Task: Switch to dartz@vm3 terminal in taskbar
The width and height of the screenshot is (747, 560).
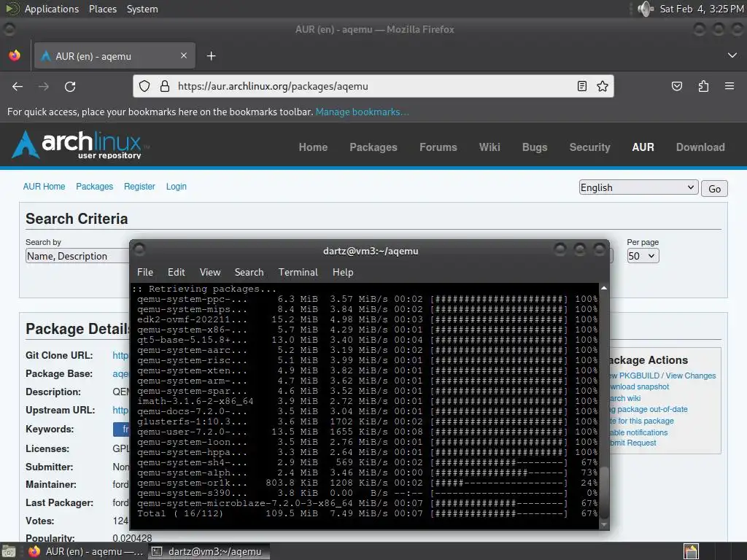Action: [209, 551]
